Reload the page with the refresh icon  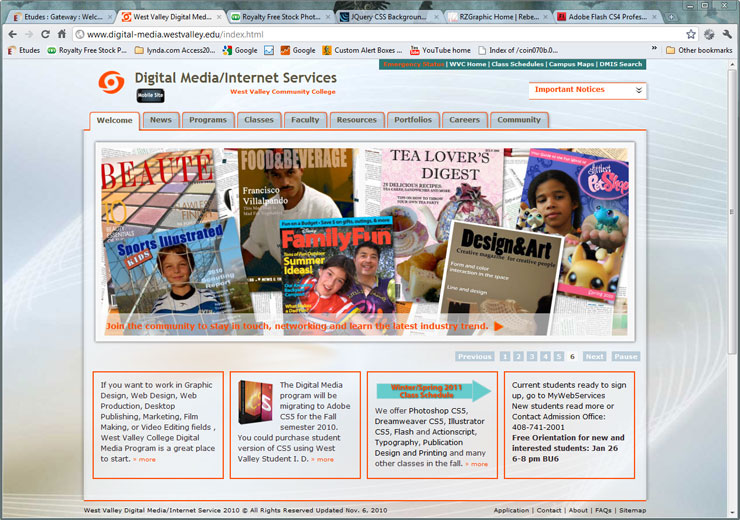coord(45,34)
